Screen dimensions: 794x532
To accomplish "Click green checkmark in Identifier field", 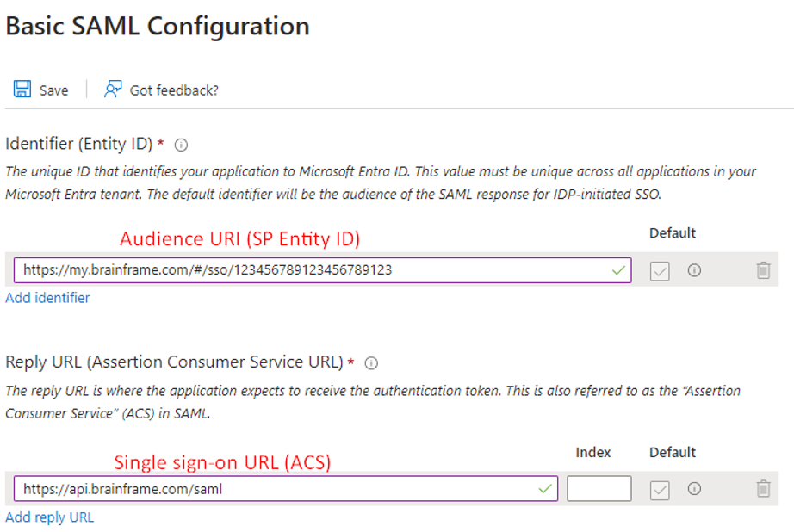I will [618, 270].
